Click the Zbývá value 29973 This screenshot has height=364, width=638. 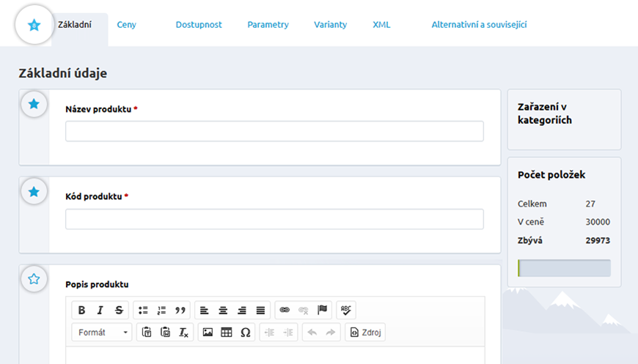click(598, 240)
